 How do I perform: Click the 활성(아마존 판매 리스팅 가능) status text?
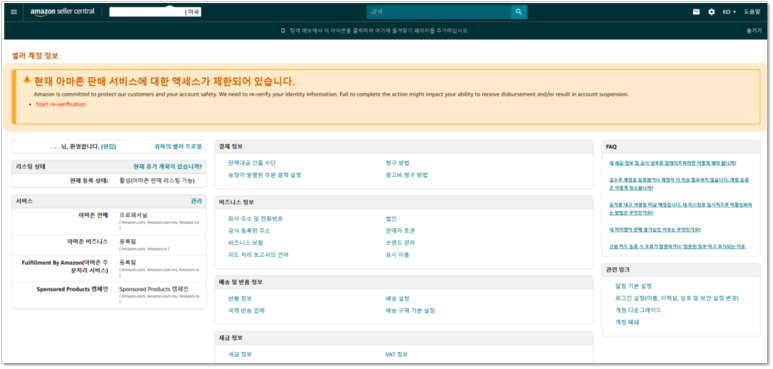tap(157, 181)
